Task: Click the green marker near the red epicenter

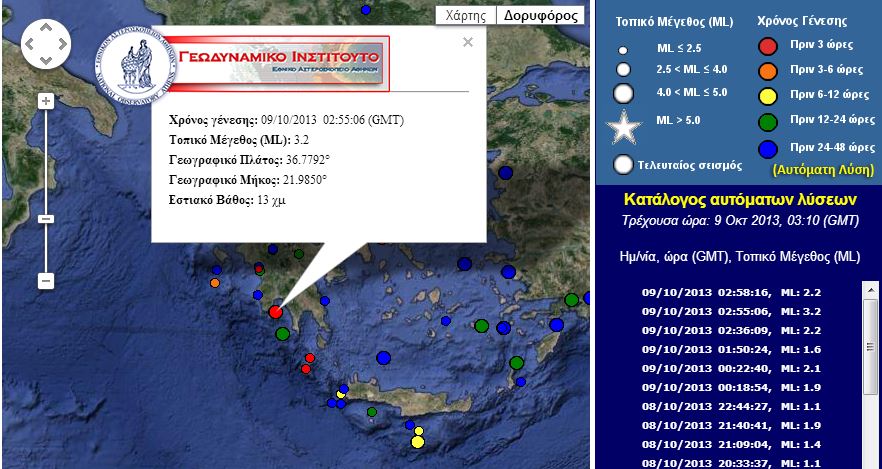Action: click(283, 332)
